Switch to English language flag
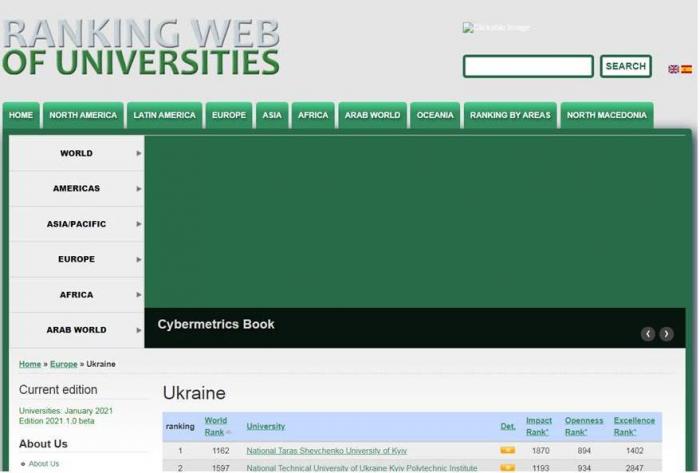Viewport: 700px width, 473px height. pos(673,69)
